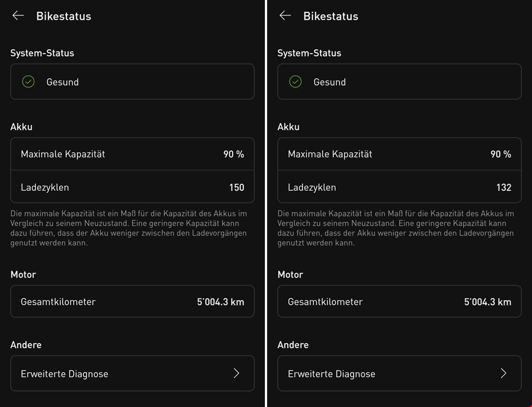Image resolution: width=532 pixels, height=407 pixels.
Task: Open Erweiterte Diagnose label in the 150-Ladezyklen screen
Action: coord(64,374)
